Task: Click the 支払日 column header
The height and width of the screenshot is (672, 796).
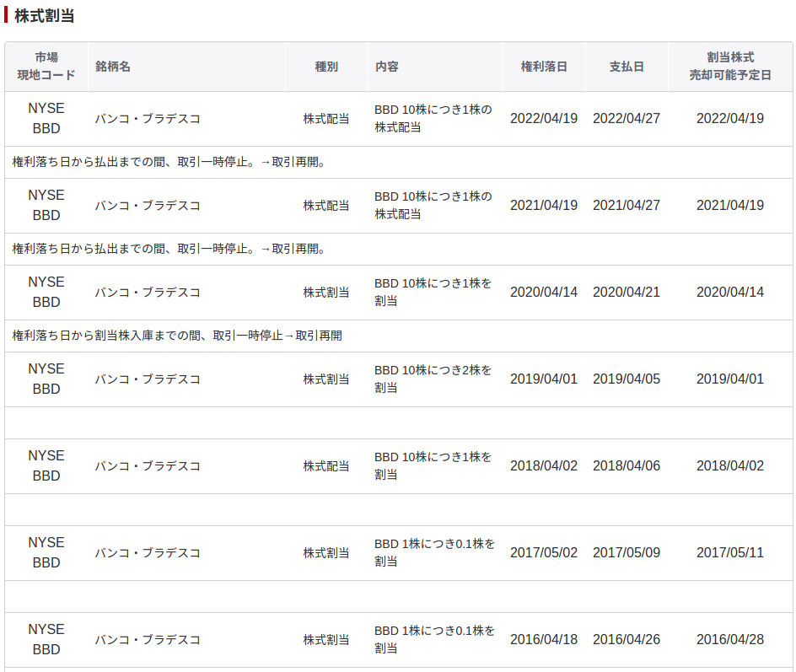Action: pyautogui.click(x=627, y=67)
